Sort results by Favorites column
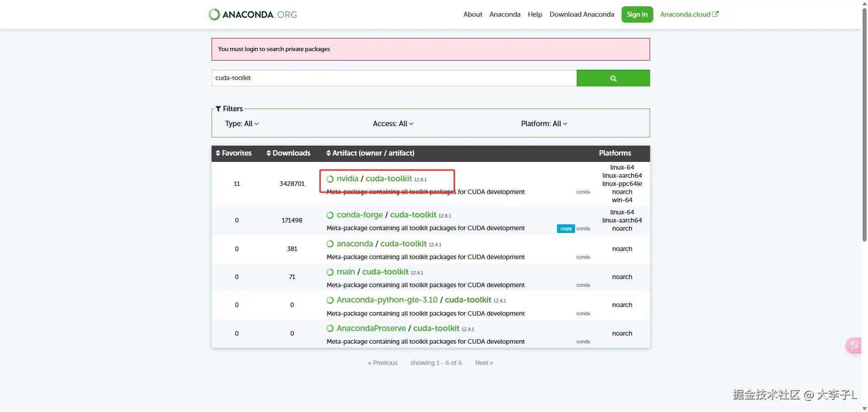The width and height of the screenshot is (868, 412). click(234, 153)
